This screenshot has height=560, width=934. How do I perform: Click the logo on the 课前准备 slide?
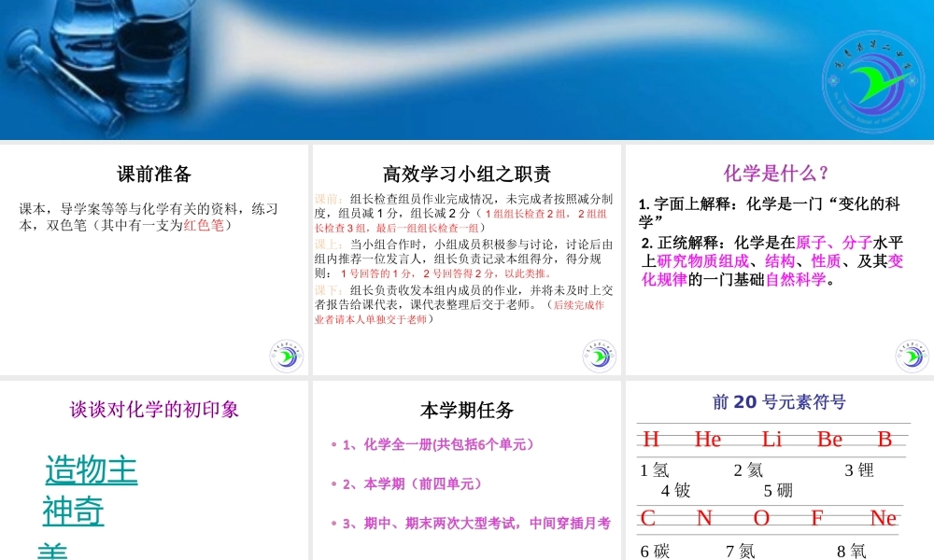(287, 356)
